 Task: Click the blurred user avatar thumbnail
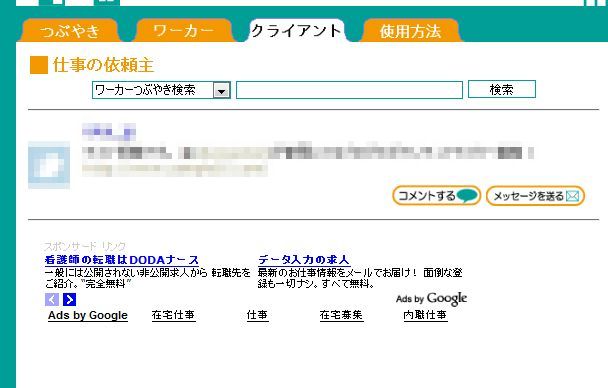click(x=49, y=165)
